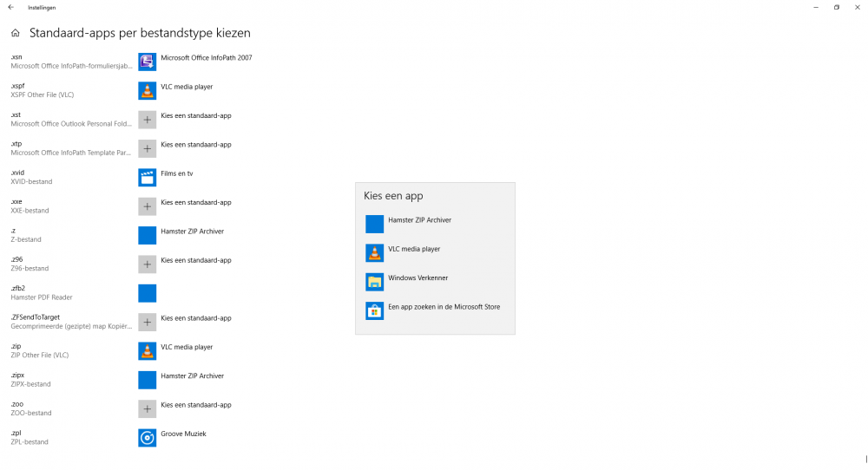The height and width of the screenshot is (470, 868).
Task: Click Films en tv icon for .xvid
Action: pos(148,178)
